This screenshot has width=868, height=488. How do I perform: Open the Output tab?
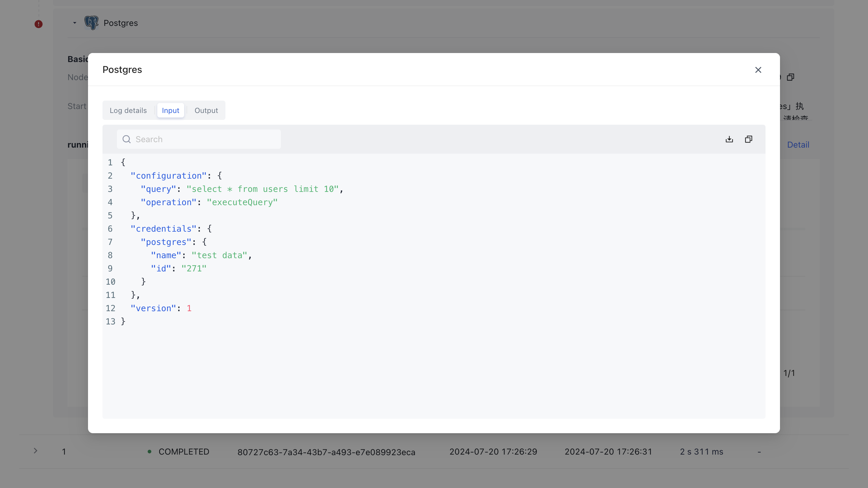coord(206,111)
